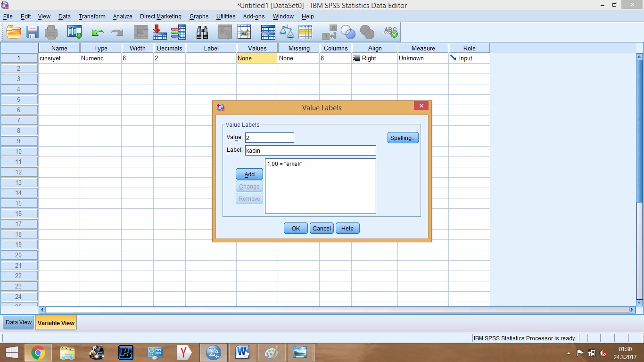
Task: Open the Transform menu
Action: click(x=92, y=16)
